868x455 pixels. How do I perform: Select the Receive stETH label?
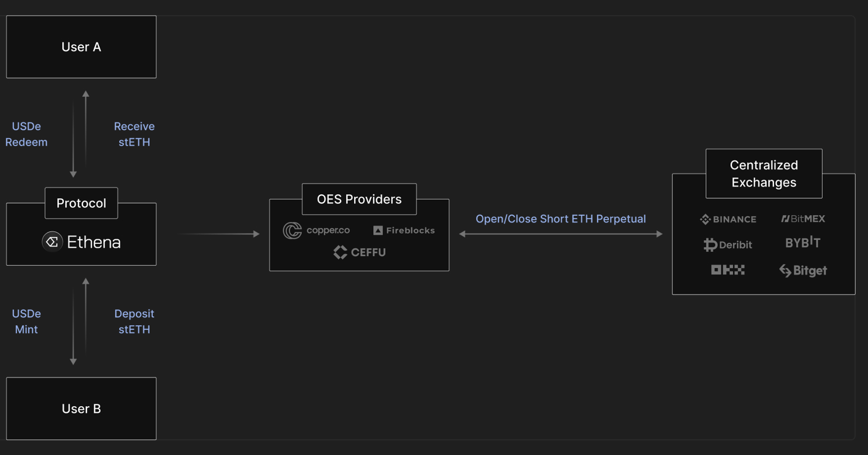(134, 134)
